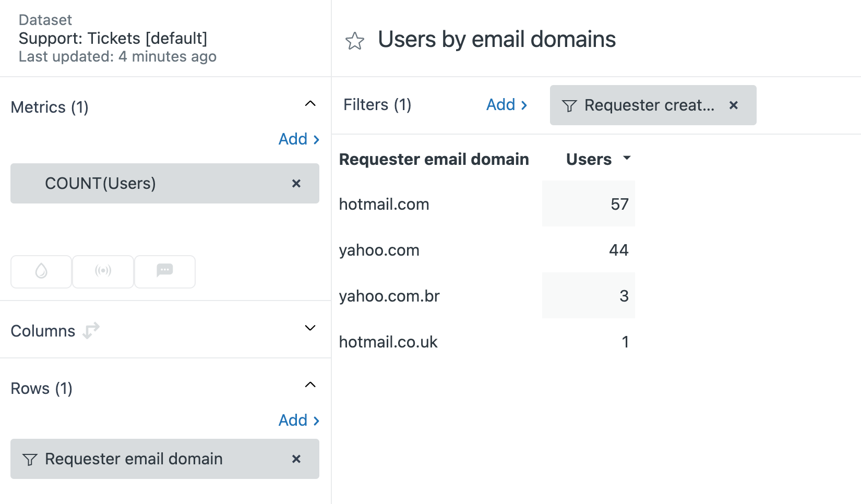861x504 pixels.
Task: Click the value 1 cell
Action: pos(589,341)
